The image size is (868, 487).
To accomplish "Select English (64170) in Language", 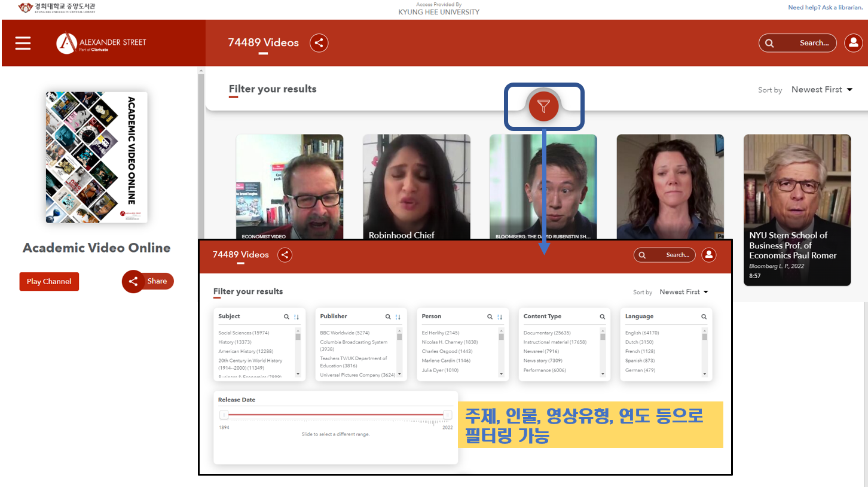I will point(642,333).
